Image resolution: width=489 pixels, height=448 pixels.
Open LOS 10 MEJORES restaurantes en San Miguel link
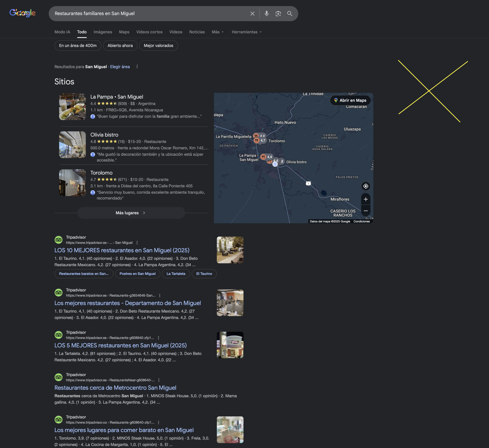click(122, 250)
